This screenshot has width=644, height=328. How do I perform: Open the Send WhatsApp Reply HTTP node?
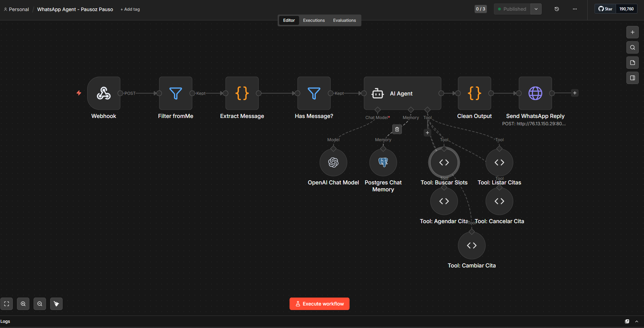535,93
